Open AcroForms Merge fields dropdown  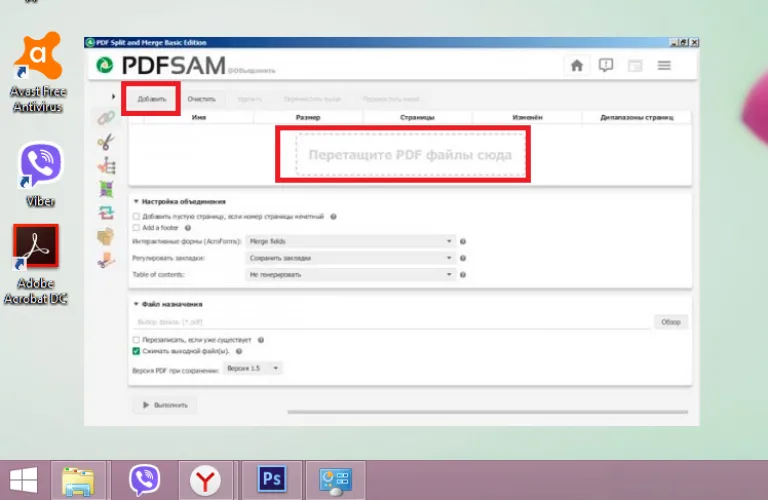tap(351, 241)
